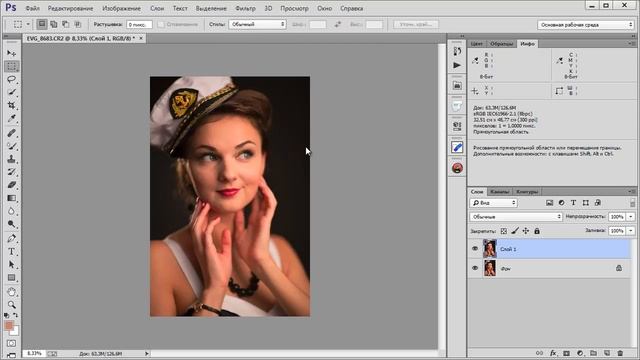Select the Eraser tool

[11, 185]
